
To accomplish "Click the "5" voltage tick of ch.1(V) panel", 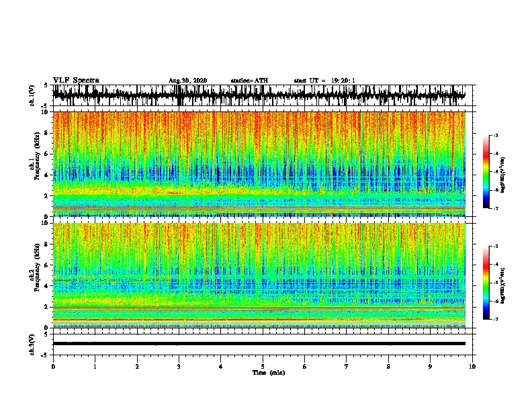I will 46,85.
